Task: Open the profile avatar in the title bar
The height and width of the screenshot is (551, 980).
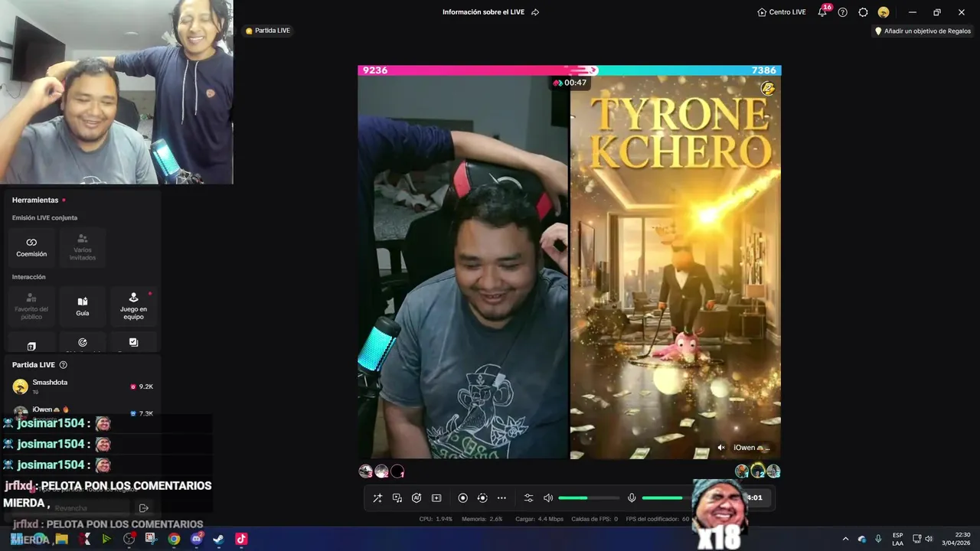Action: tap(884, 12)
